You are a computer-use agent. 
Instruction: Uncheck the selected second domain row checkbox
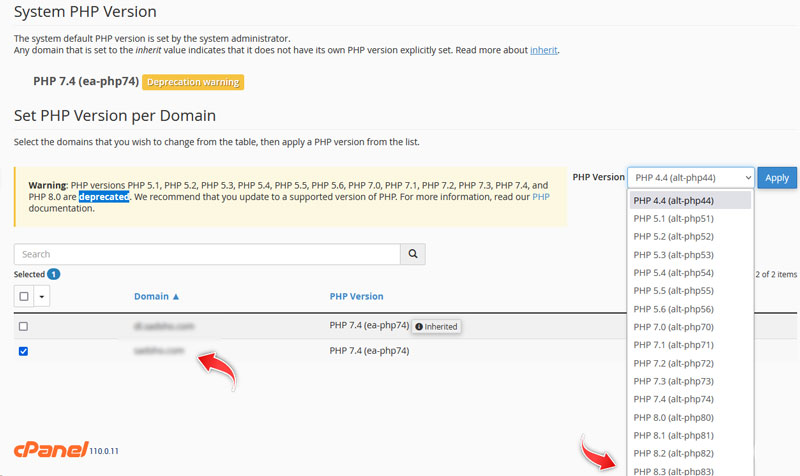click(23, 351)
